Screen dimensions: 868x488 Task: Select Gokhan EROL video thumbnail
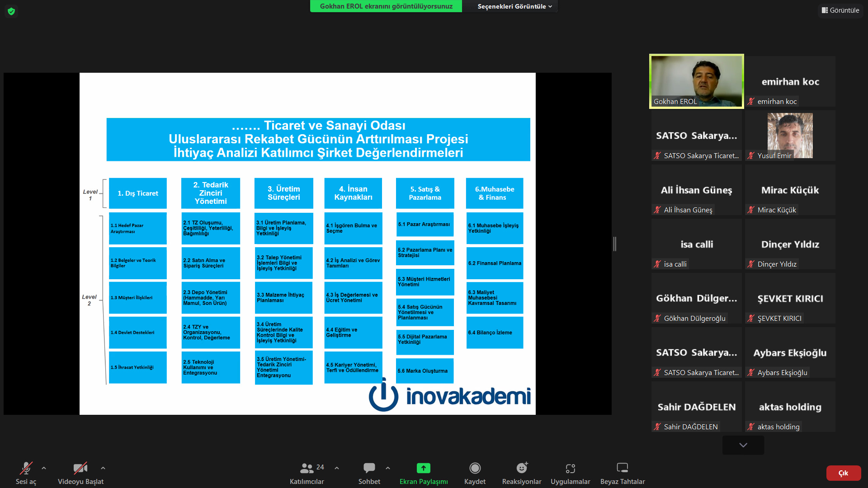tap(696, 81)
